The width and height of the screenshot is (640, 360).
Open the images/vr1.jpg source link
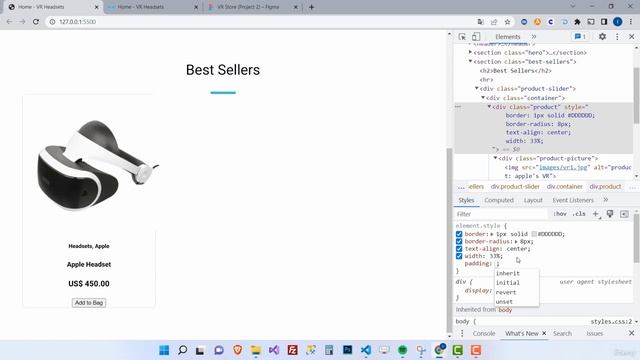click(562, 167)
